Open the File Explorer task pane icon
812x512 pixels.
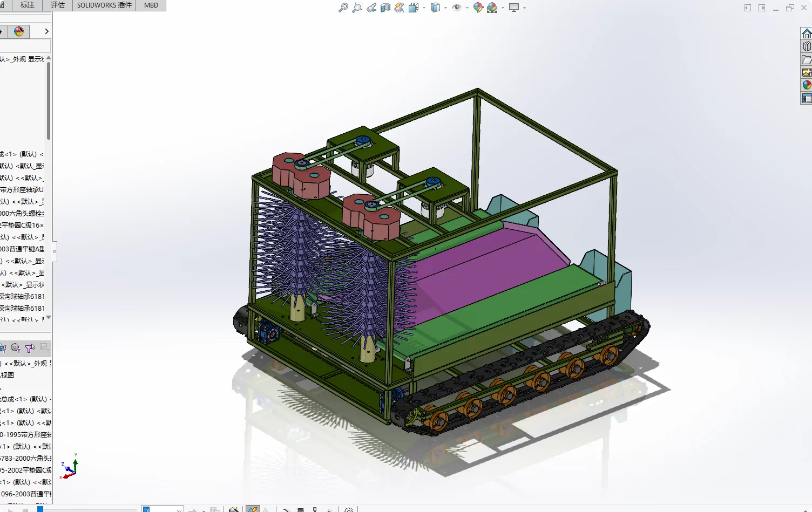click(807, 59)
